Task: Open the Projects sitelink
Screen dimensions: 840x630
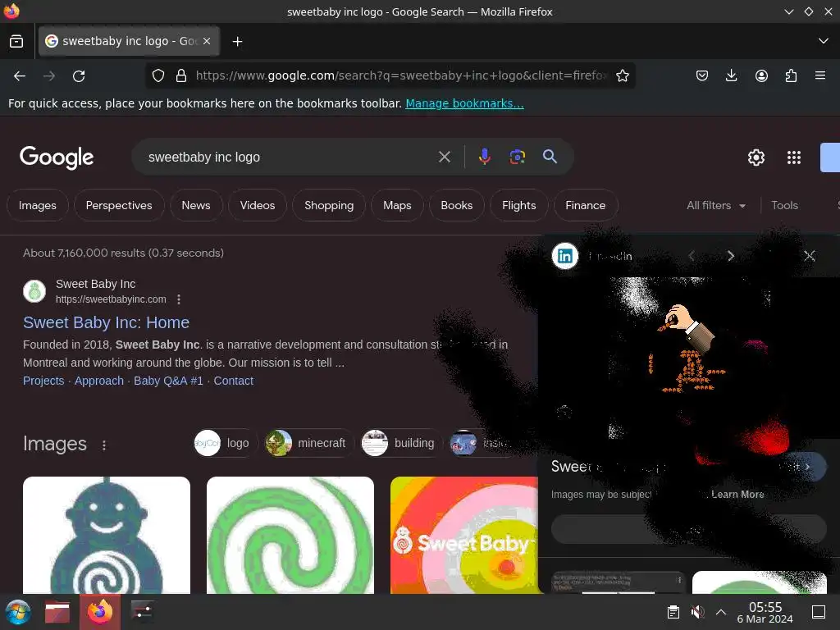Action: tap(43, 381)
